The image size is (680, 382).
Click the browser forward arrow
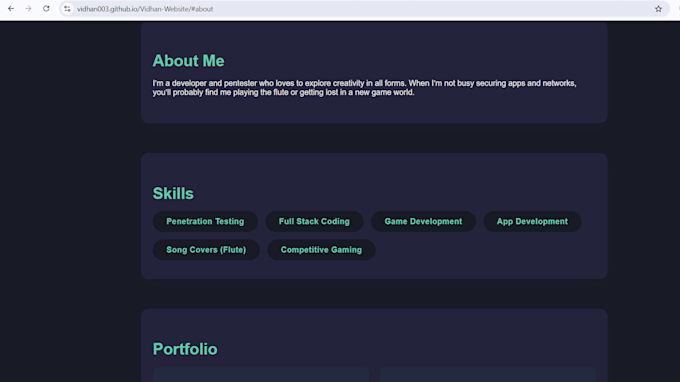click(x=28, y=9)
